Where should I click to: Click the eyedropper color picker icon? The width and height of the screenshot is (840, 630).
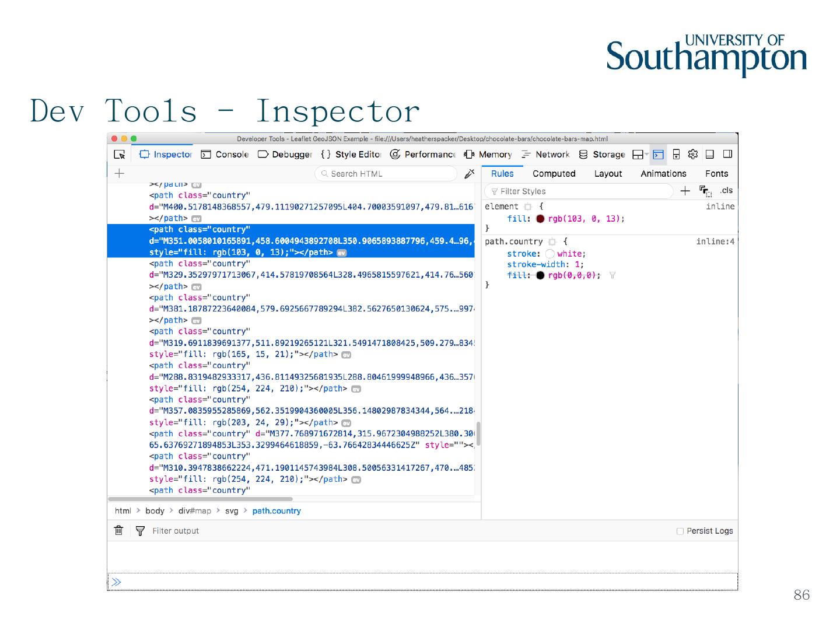click(x=469, y=174)
